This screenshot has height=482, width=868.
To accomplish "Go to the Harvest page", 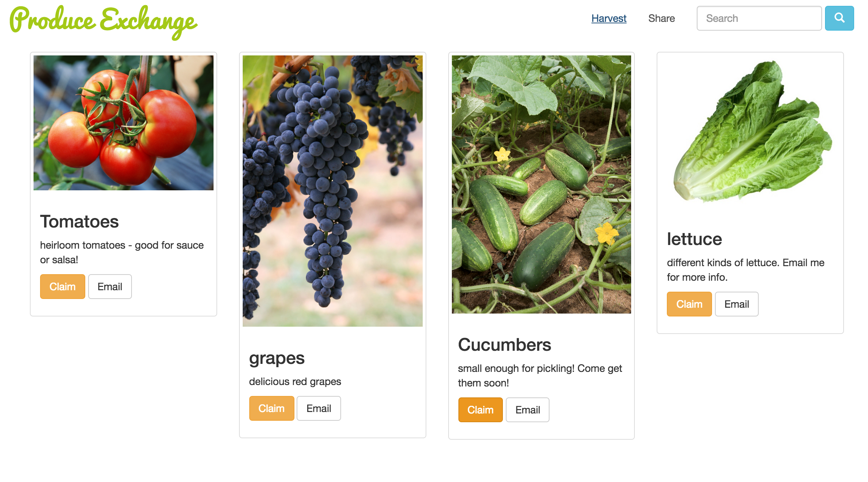I will [x=609, y=18].
